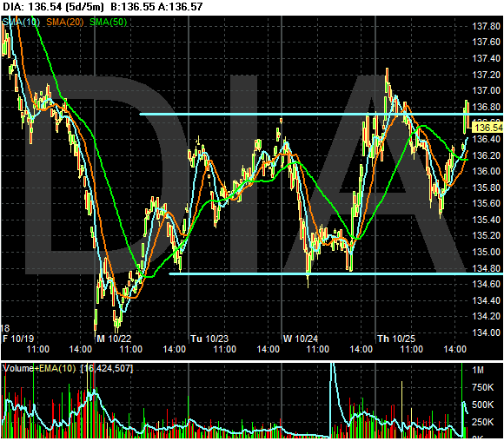Image resolution: width=504 pixels, height=441 pixels.
Task: Click the 135.80 price axis label
Action: click(486, 188)
